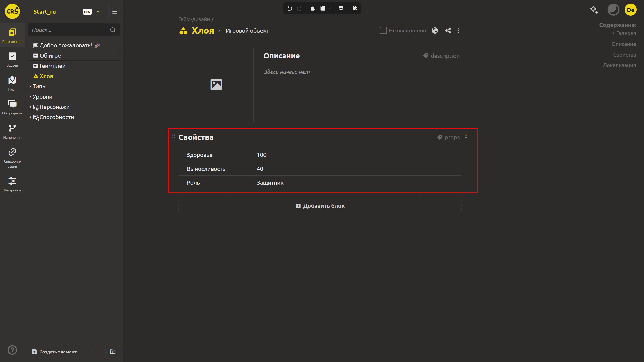Open paste options dropdown arrow
Viewport: 644px width, 362px height.
329,8
